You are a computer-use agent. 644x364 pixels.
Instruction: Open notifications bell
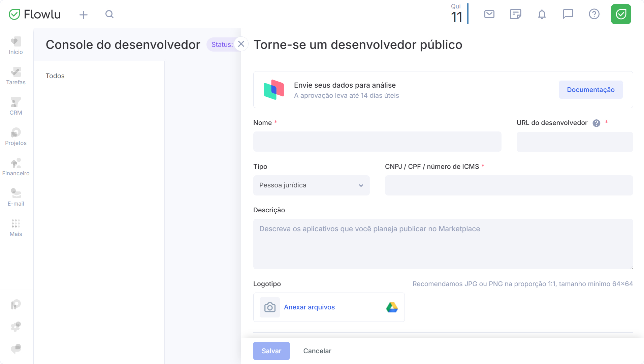tap(542, 14)
